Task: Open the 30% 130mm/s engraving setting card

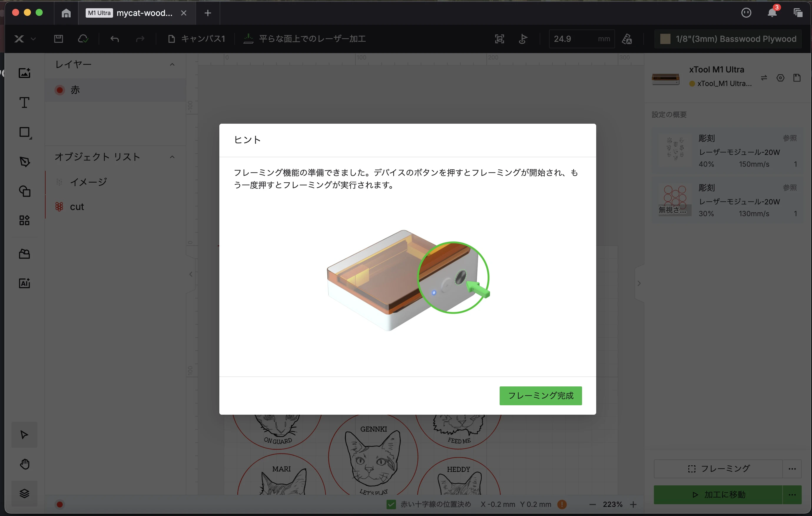Action: click(728, 200)
